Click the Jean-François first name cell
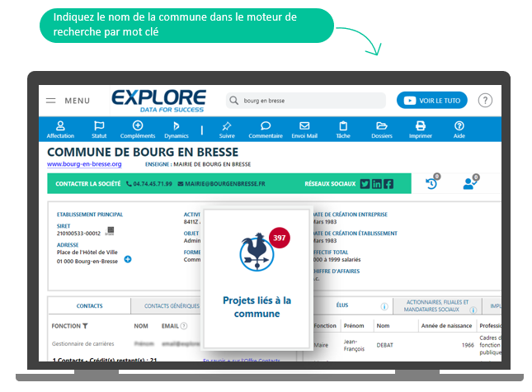The width and height of the screenshot is (532, 392). pos(354,345)
